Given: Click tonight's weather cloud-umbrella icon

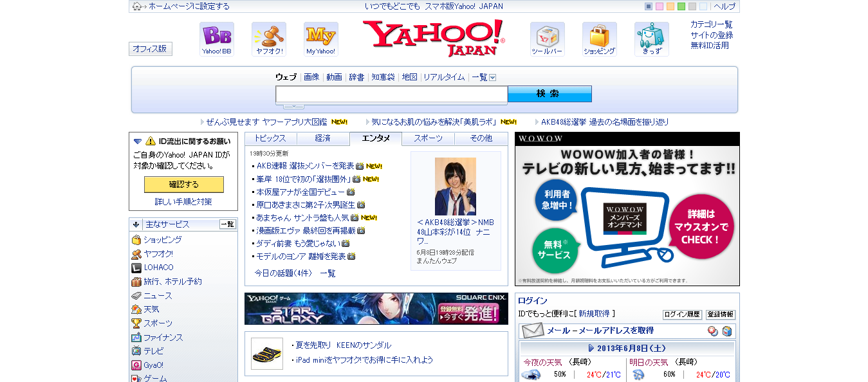Looking at the screenshot, I should click(531, 375).
